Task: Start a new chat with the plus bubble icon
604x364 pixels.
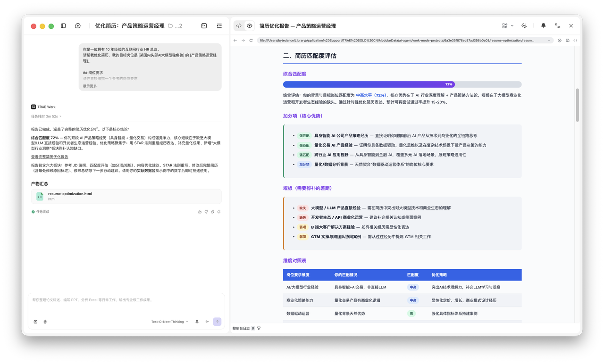Action: coord(78,26)
